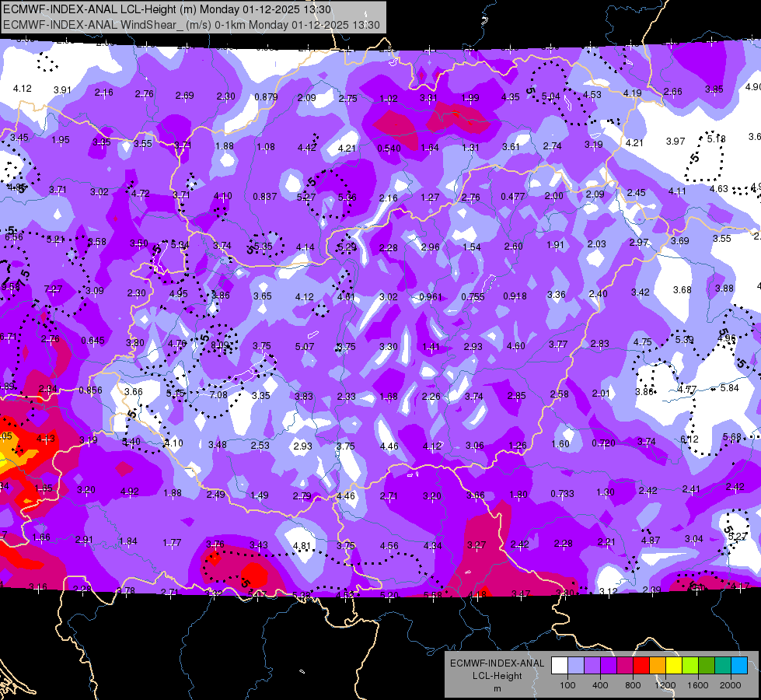
Task: Click the wind shear value 1.02
Action: click(389, 99)
